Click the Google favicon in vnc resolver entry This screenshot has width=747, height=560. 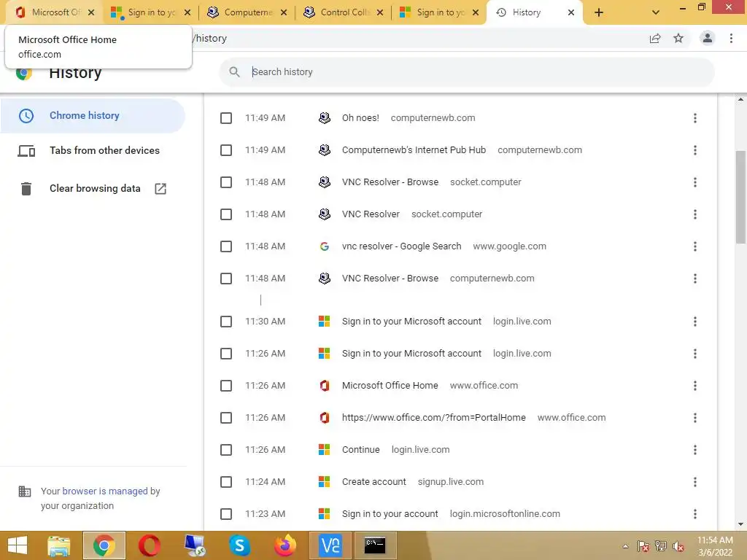[325, 246]
